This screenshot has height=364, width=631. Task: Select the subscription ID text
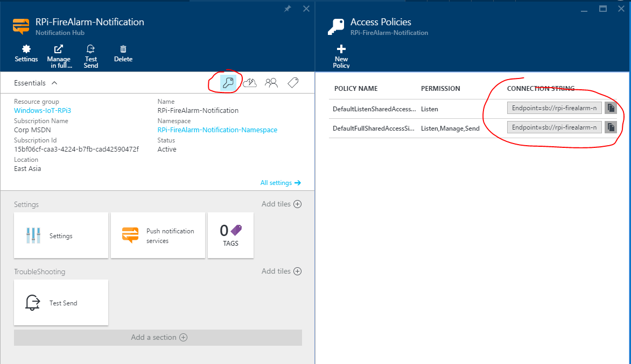pos(76,149)
